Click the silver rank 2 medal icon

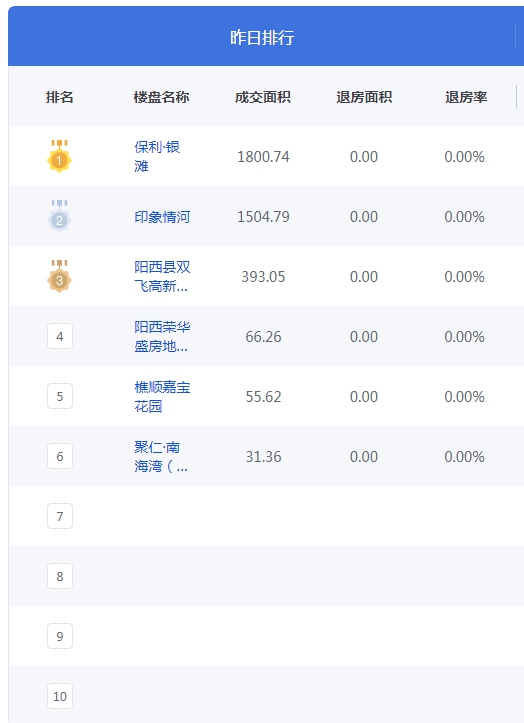point(60,216)
